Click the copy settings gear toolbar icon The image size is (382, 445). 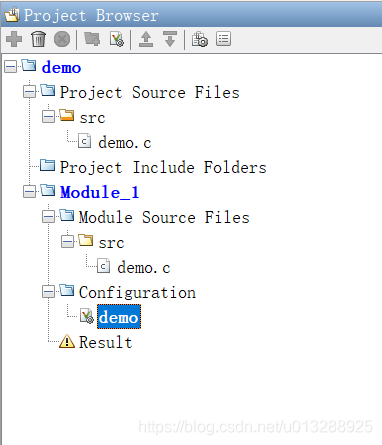click(199, 39)
